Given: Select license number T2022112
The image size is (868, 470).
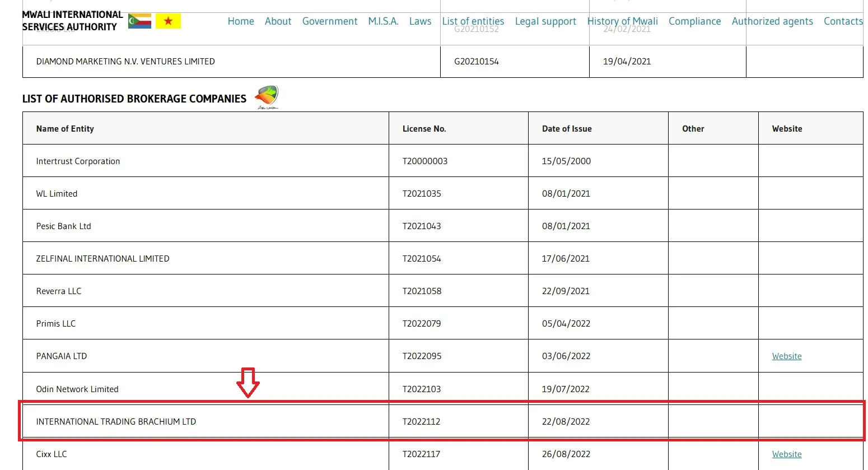Looking at the screenshot, I should point(422,422).
